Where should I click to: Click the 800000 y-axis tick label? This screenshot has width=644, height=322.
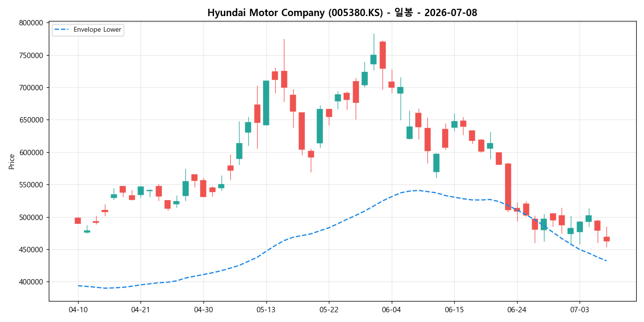(x=31, y=23)
